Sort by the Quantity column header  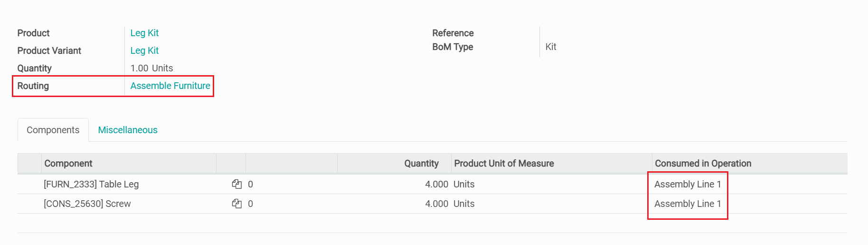point(421,163)
